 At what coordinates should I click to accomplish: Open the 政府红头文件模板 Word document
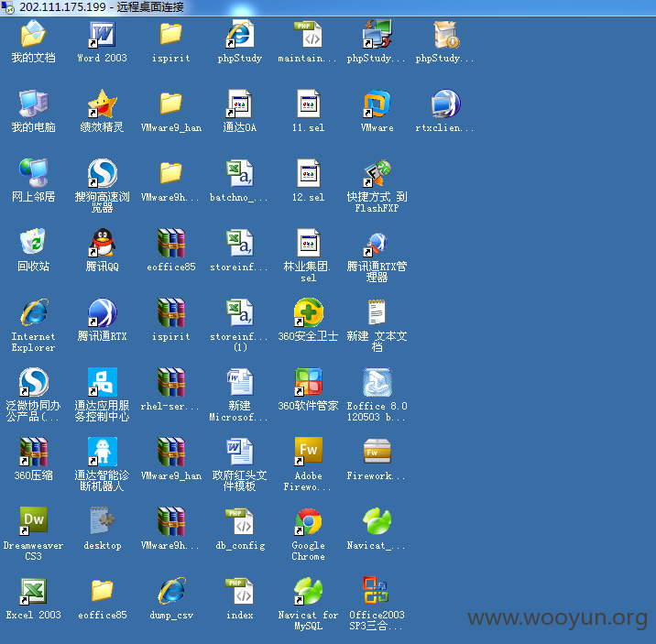239,451
